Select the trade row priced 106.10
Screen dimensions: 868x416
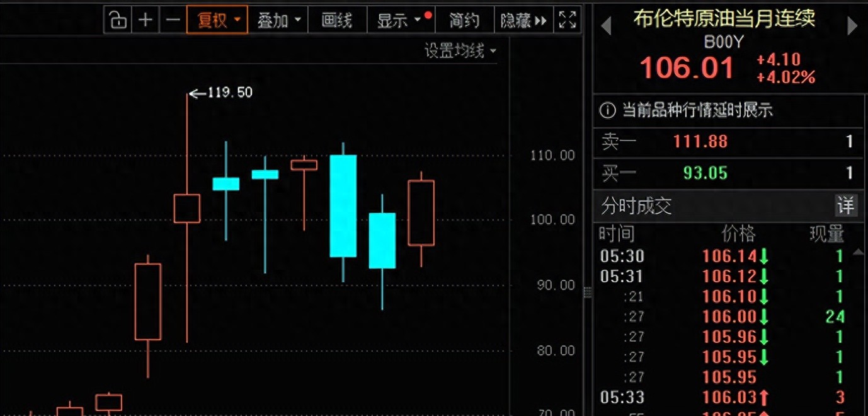[722, 296]
